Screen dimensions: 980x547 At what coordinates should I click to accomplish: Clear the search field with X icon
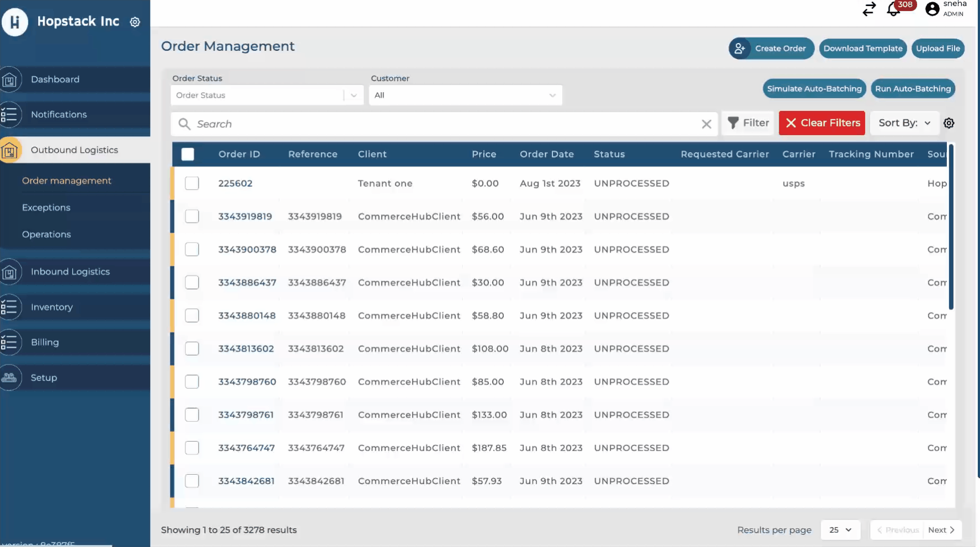[x=706, y=124]
